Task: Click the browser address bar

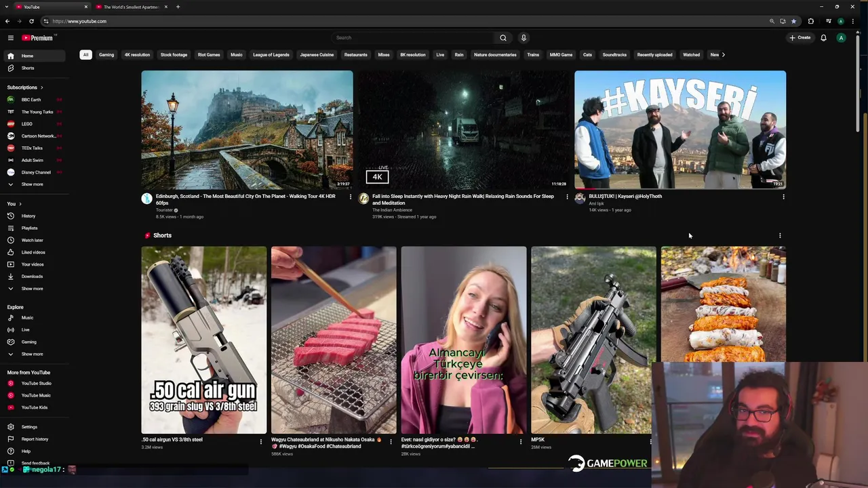Action: click(x=407, y=21)
